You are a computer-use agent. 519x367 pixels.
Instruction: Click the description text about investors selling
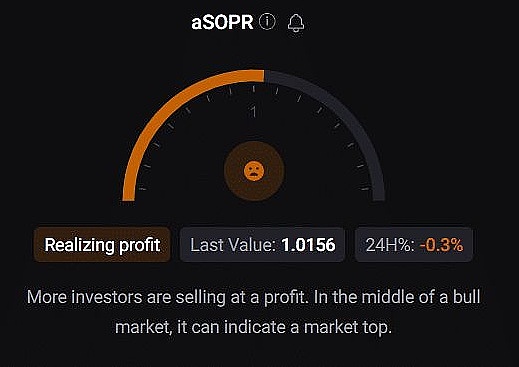tap(254, 312)
